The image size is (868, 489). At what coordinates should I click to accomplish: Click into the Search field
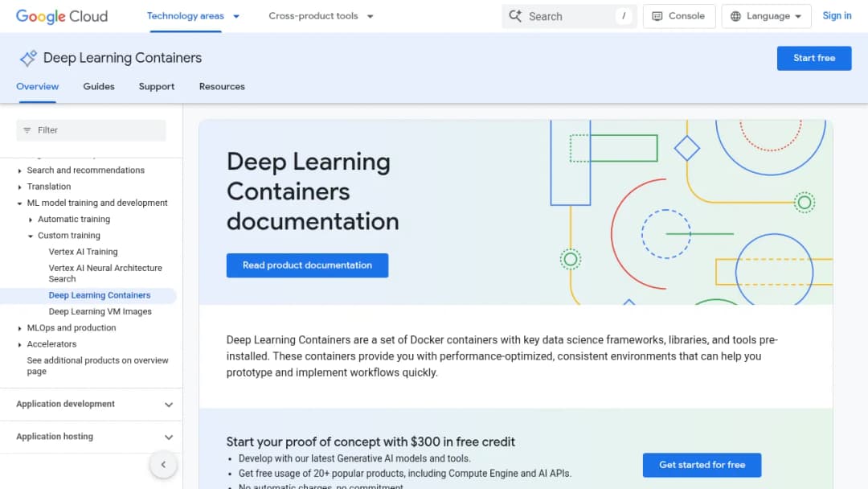click(569, 16)
